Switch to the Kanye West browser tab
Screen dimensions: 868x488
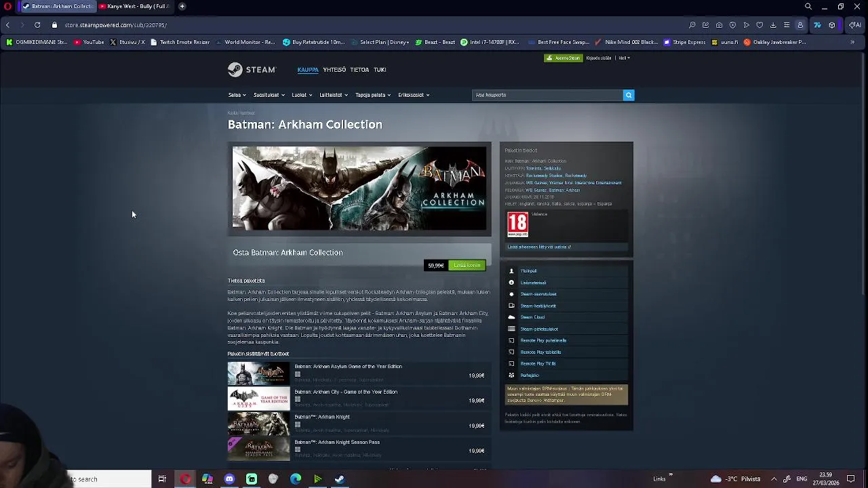click(135, 6)
